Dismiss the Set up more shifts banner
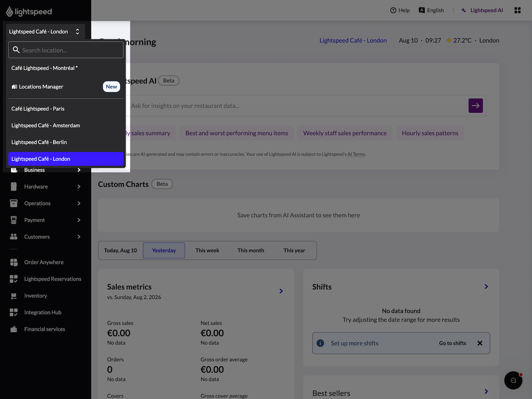532x399 pixels. point(480,343)
